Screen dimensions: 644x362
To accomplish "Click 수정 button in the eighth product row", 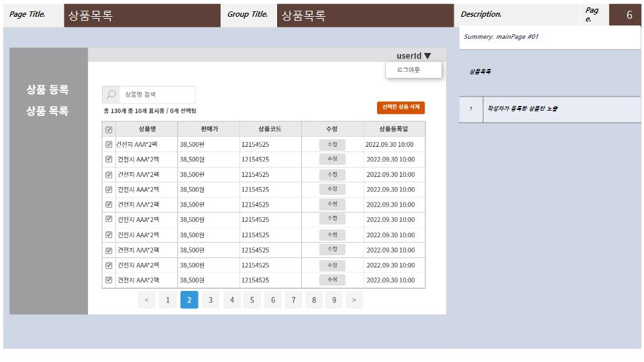I will (332, 249).
